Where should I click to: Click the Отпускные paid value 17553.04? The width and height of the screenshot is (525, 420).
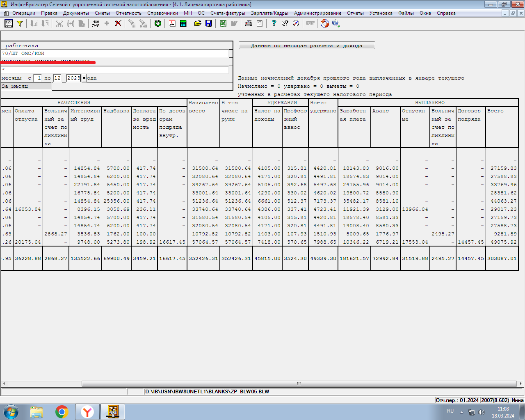click(x=415, y=242)
